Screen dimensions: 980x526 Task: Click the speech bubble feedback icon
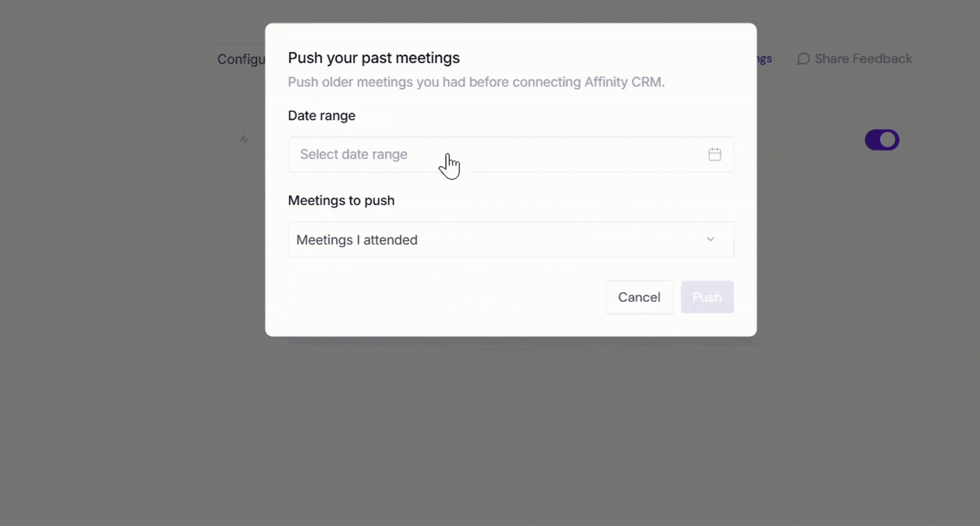coord(803,59)
